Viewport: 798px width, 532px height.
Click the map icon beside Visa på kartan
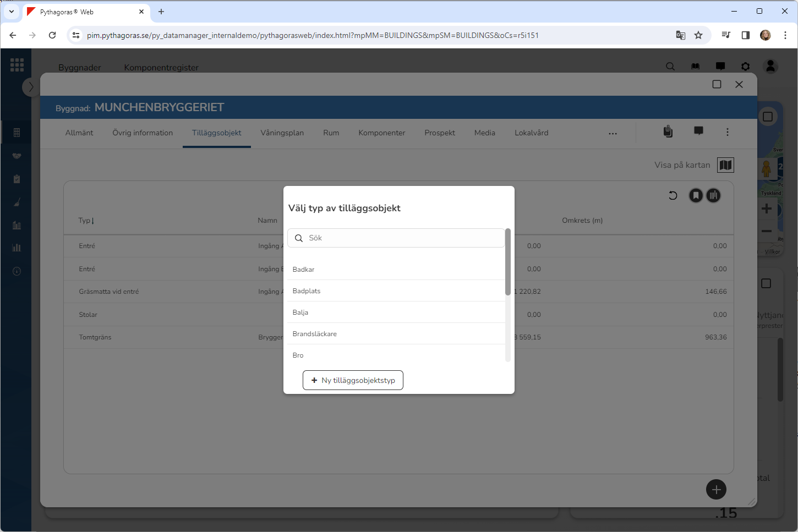725,165
